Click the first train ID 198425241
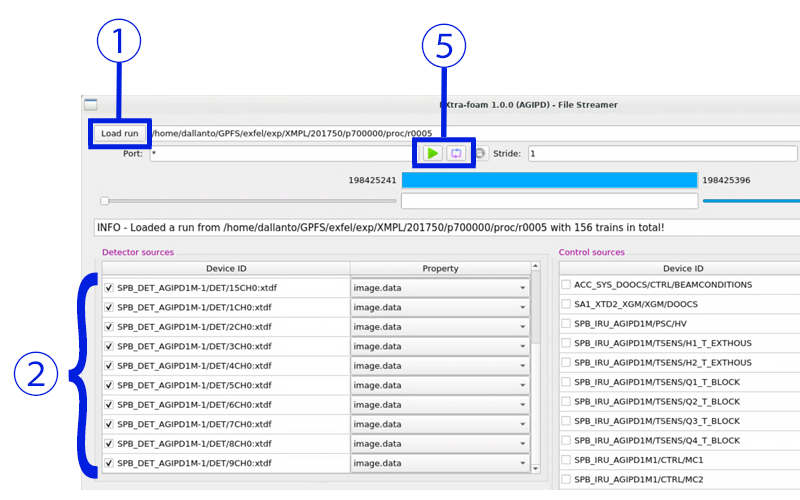800x500 pixels. pos(372,180)
